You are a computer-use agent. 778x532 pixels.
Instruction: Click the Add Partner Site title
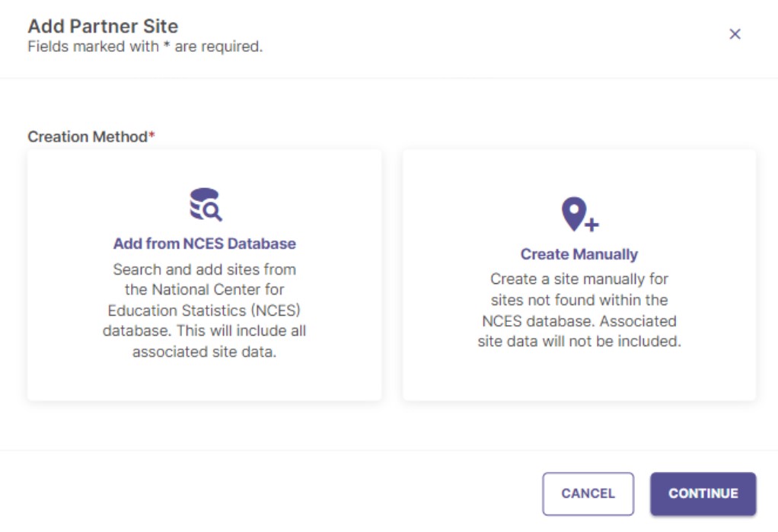(x=103, y=26)
